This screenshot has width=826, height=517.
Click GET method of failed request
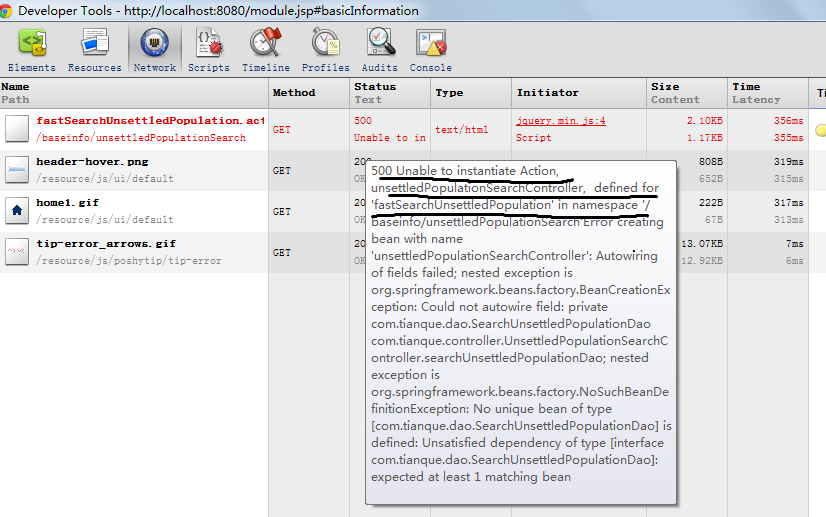[282, 130]
